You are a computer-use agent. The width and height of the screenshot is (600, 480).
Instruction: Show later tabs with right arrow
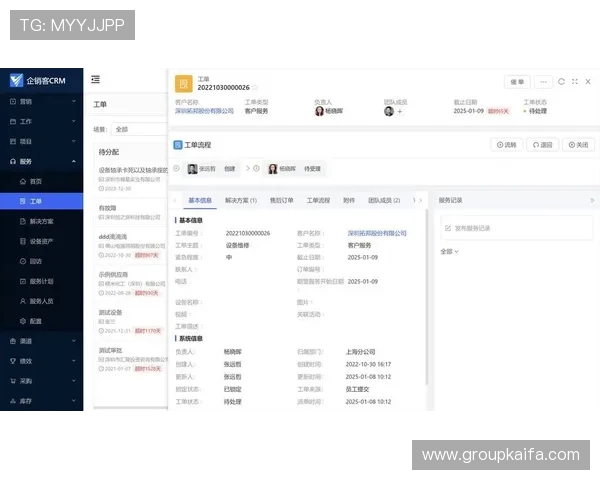coord(421,200)
